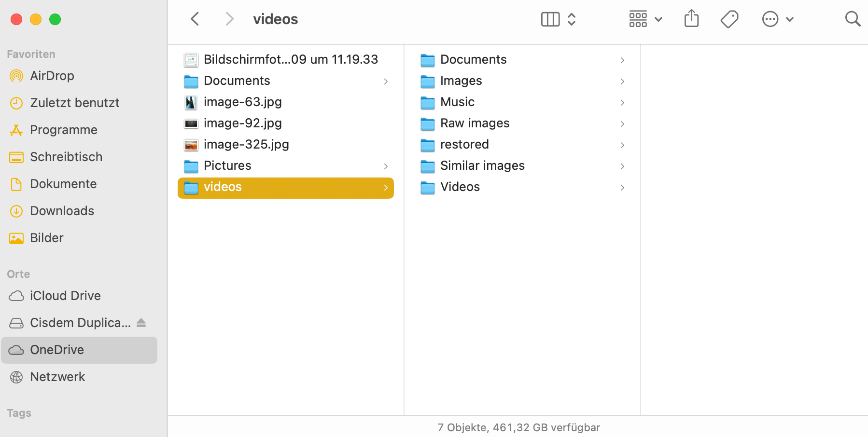Click the back navigation arrow

pos(195,19)
